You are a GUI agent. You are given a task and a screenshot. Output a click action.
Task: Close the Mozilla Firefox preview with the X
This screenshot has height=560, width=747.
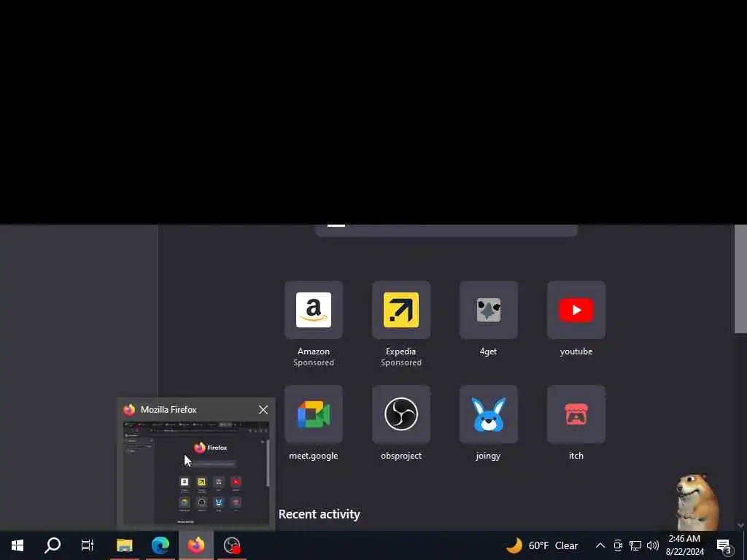tap(263, 410)
